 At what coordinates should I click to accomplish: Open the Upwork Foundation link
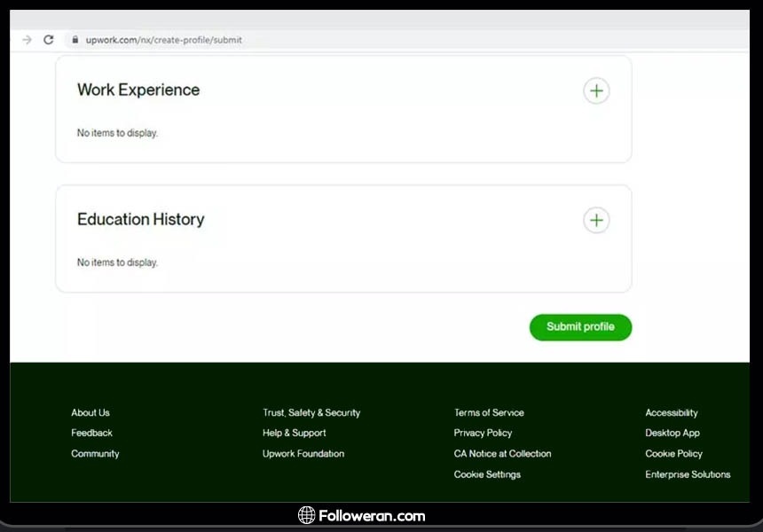303,454
